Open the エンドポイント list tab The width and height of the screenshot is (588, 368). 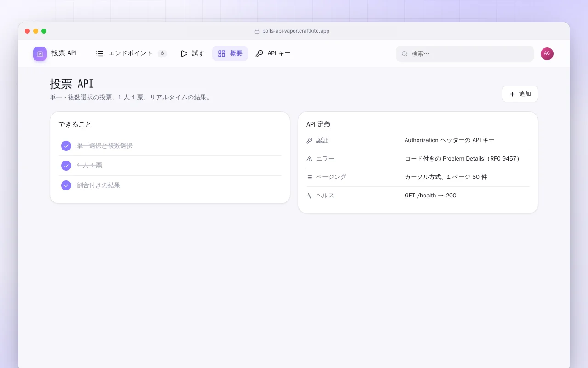[x=131, y=53]
